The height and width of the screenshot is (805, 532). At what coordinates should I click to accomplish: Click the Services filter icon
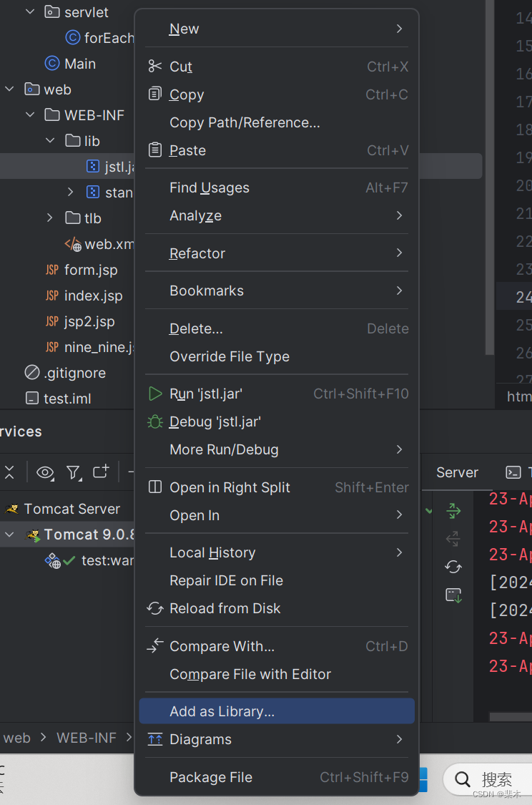pos(74,472)
